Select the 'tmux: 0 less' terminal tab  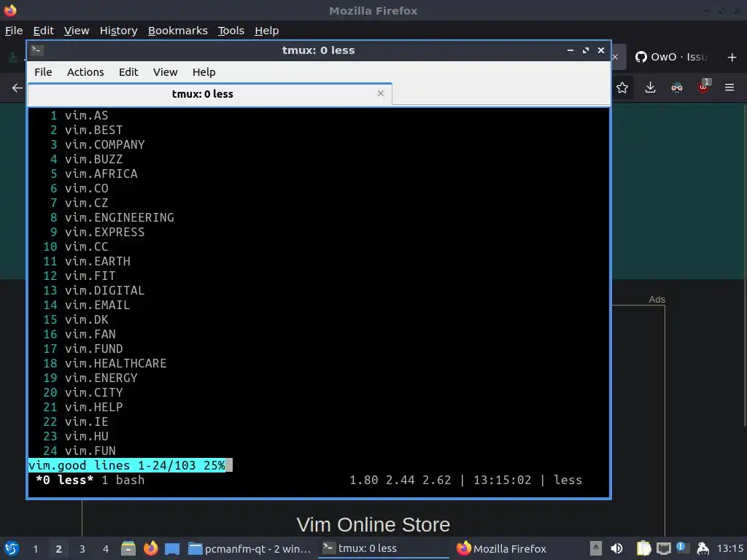coord(203,94)
